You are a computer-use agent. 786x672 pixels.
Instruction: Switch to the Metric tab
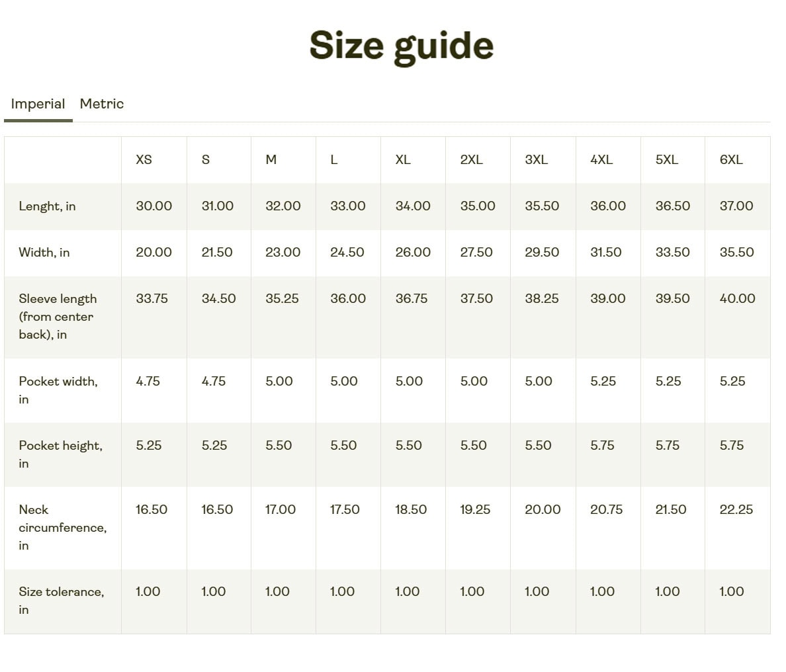point(101,104)
